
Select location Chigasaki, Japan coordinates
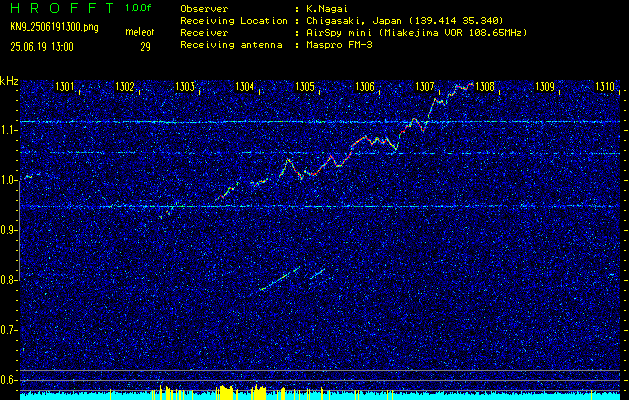[404, 20]
